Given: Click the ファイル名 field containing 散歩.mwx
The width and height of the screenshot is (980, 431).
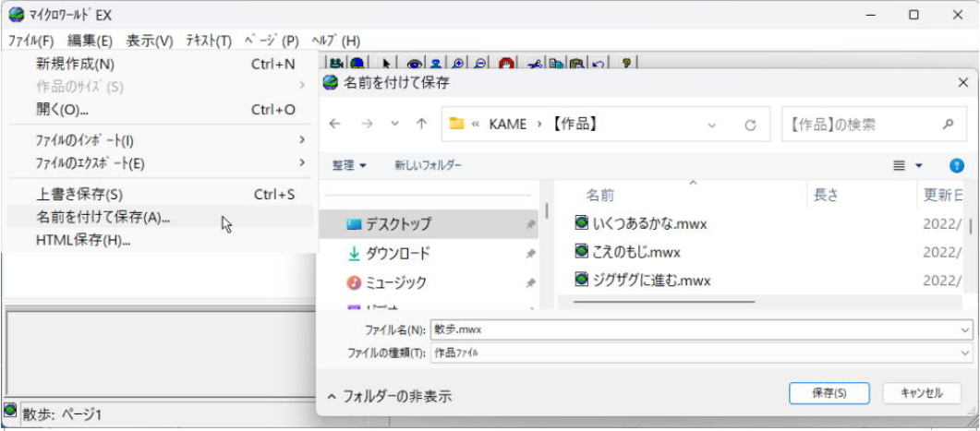Looking at the screenshot, I should (x=701, y=329).
